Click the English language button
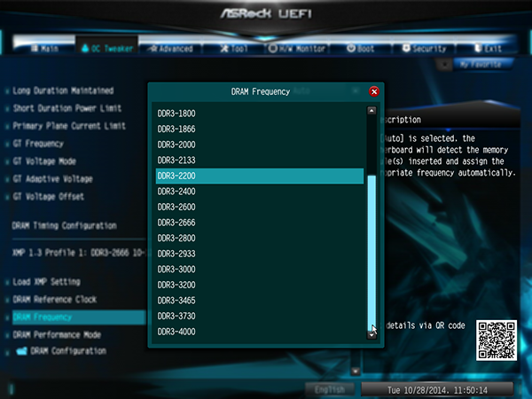This screenshot has height=399, width=532. (x=330, y=389)
